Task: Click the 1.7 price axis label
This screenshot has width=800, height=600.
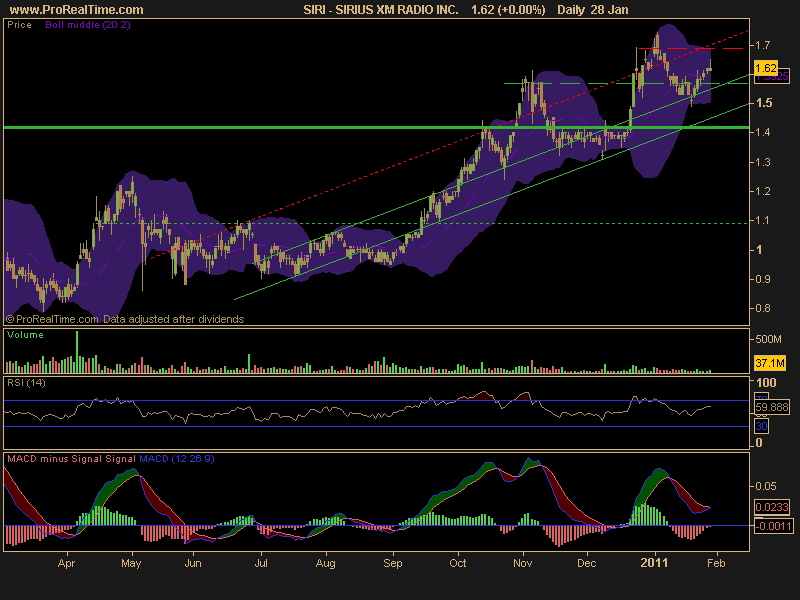Action: tap(763, 45)
